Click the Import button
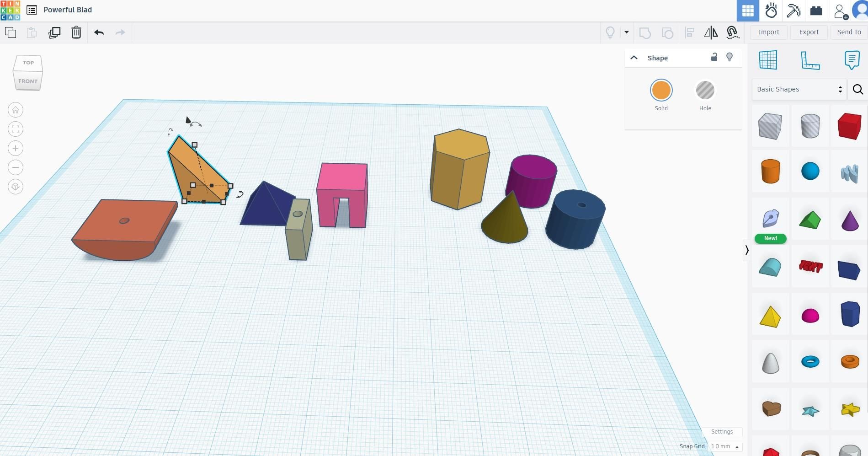The height and width of the screenshot is (456, 868). (769, 32)
